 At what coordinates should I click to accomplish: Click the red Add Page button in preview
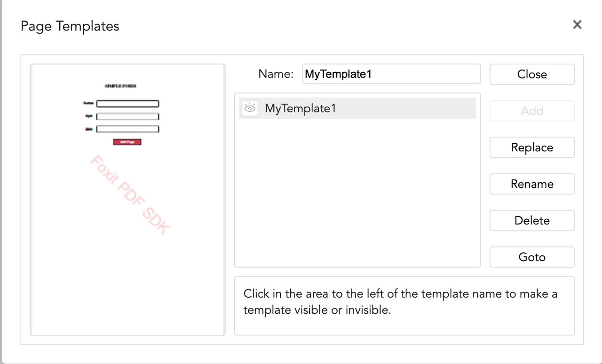pyautogui.click(x=127, y=142)
